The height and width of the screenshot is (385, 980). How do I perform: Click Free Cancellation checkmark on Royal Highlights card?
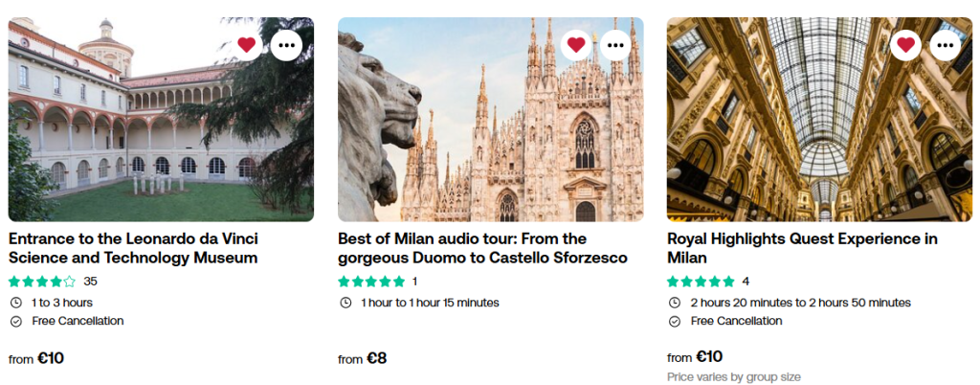(674, 321)
